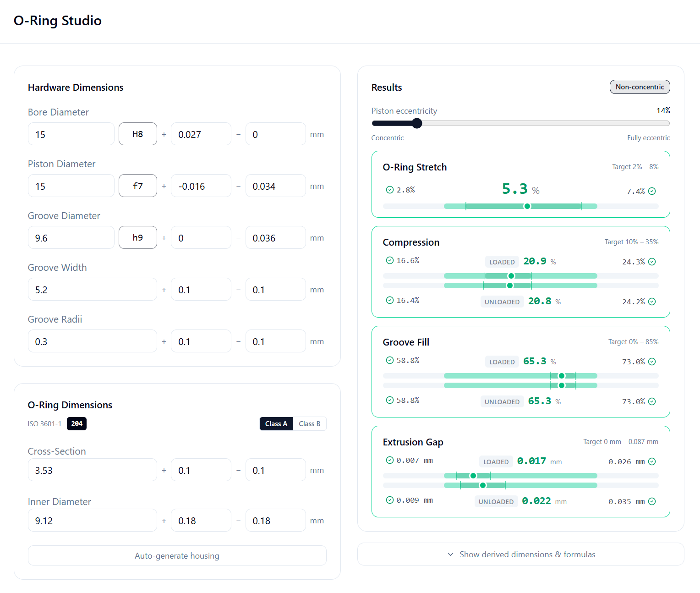
Task: Click Auto-generate housing button
Action: (177, 556)
